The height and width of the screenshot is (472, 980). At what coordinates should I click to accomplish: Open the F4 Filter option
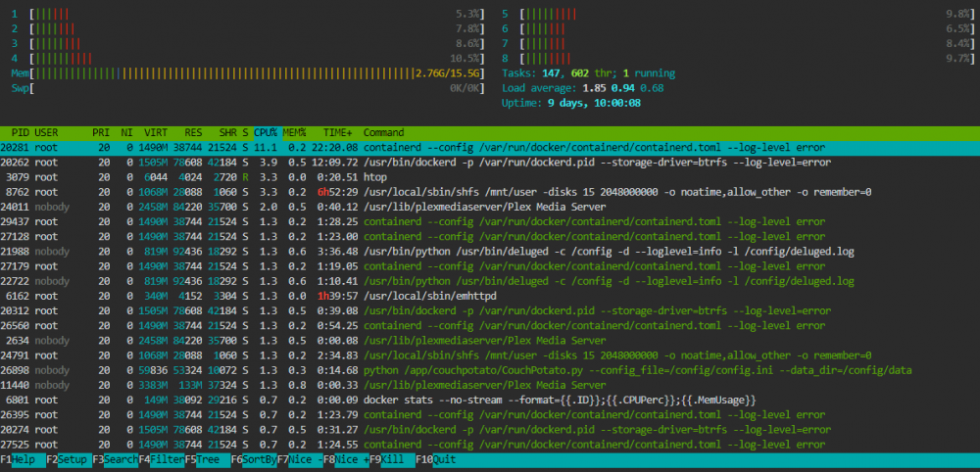tap(162, 459)
